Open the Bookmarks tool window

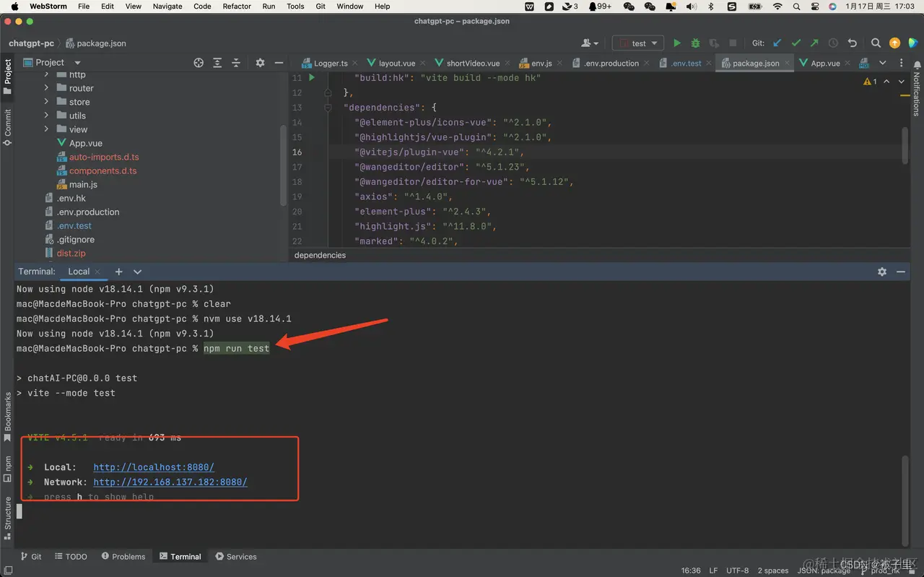[x=7, y=417]
